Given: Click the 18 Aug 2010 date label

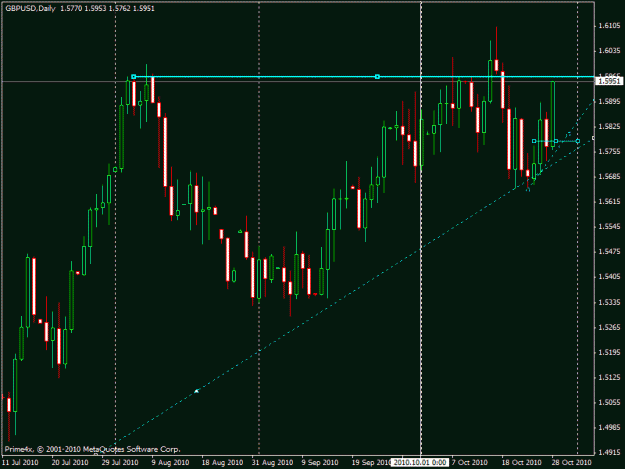Looking at the screenshot, I should (x=222, y=463).
